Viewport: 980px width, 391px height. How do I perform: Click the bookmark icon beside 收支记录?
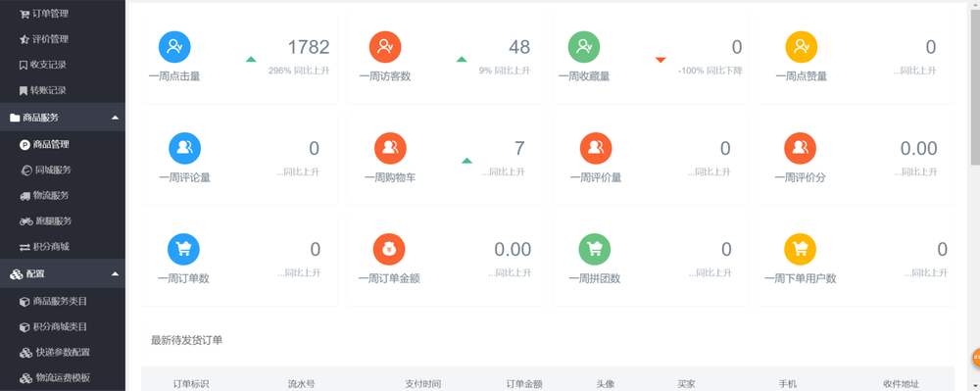24,65
